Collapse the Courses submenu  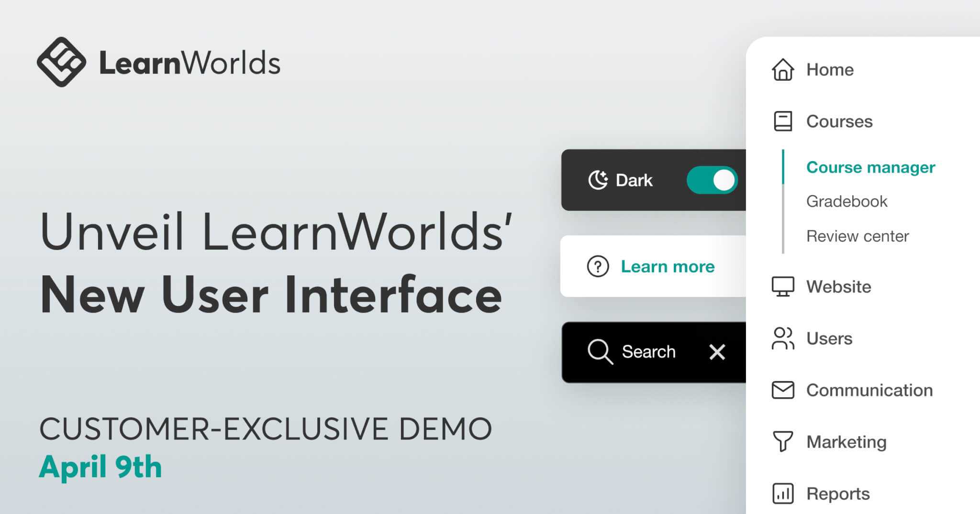coord(839,121)
